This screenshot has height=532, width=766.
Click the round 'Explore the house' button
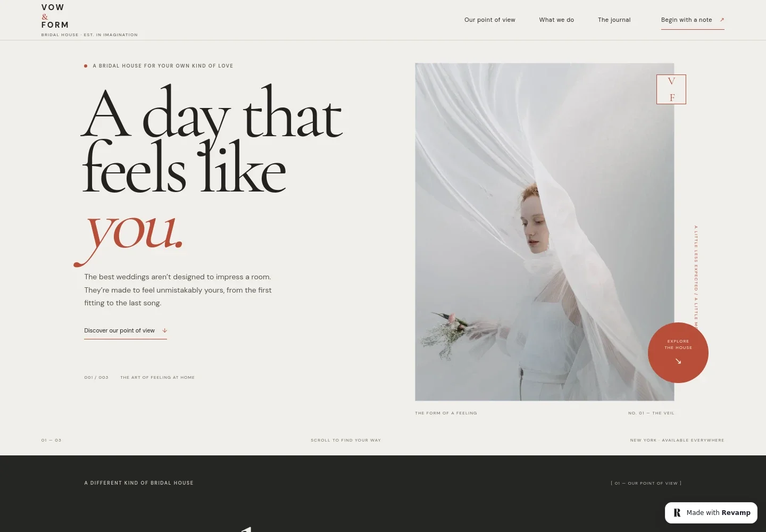pyautogui.click(x=678, y=353)
